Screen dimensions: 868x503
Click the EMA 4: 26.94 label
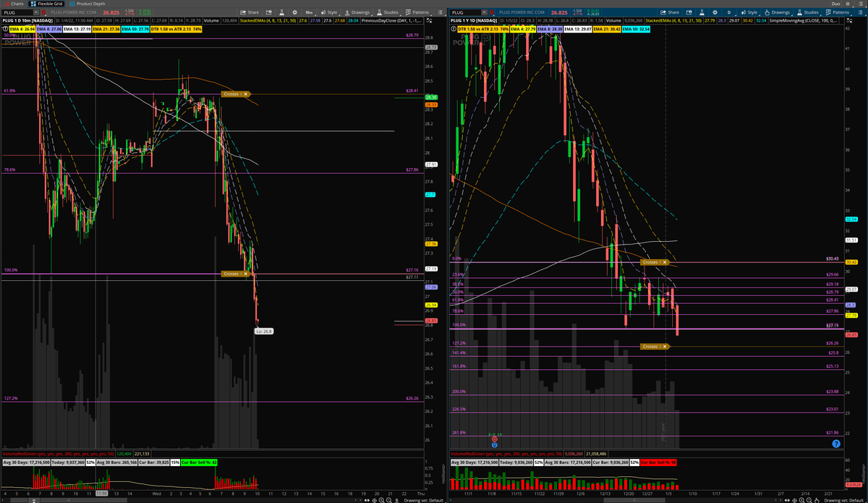22,29
